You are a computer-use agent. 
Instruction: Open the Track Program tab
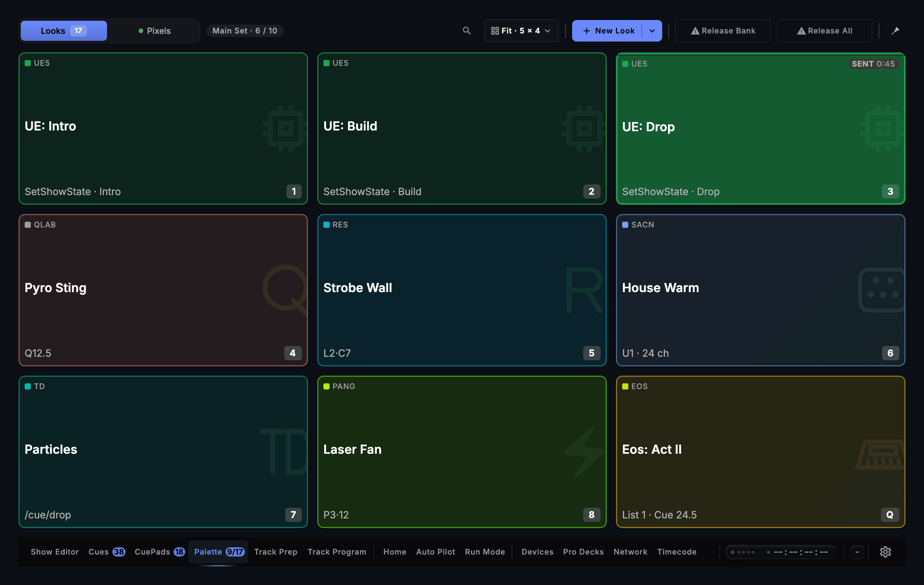[337, 552]
